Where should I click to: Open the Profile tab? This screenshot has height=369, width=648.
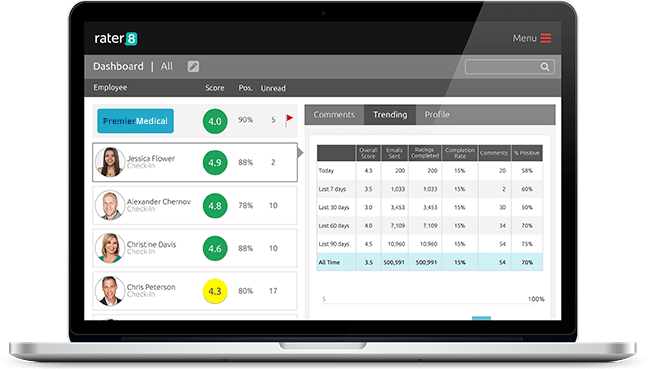(437, 114)
